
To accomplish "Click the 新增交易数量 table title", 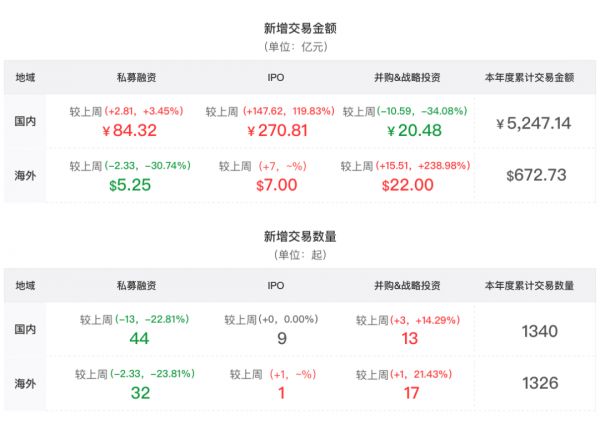I will pyautogui.click(x=300, y=236).
